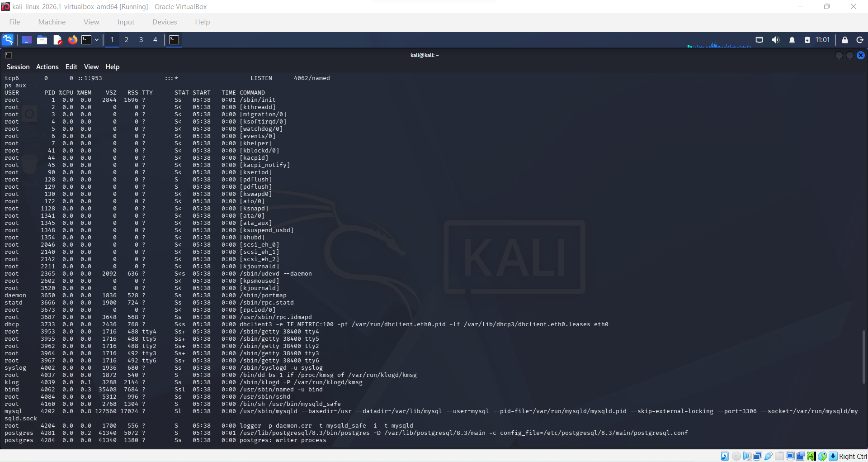Click the terminal window menu icon
The height and width of the screenshot is (462, 868).
[x=9, y=55]
